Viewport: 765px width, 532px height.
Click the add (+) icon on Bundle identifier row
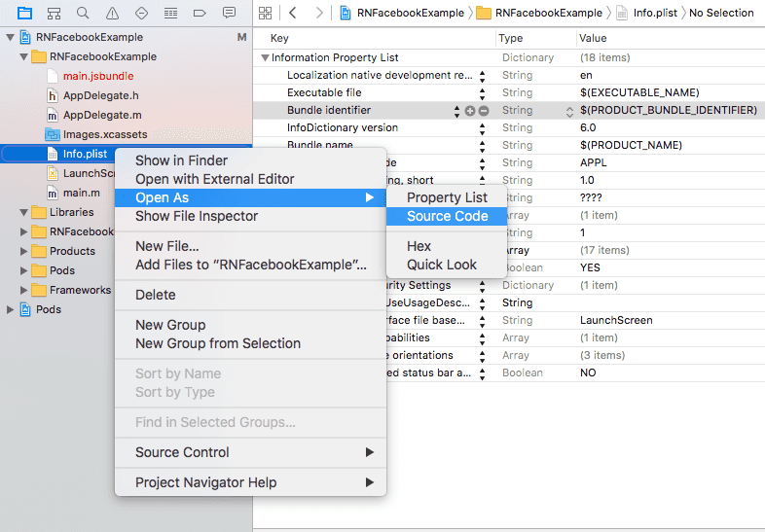point(470,111)
